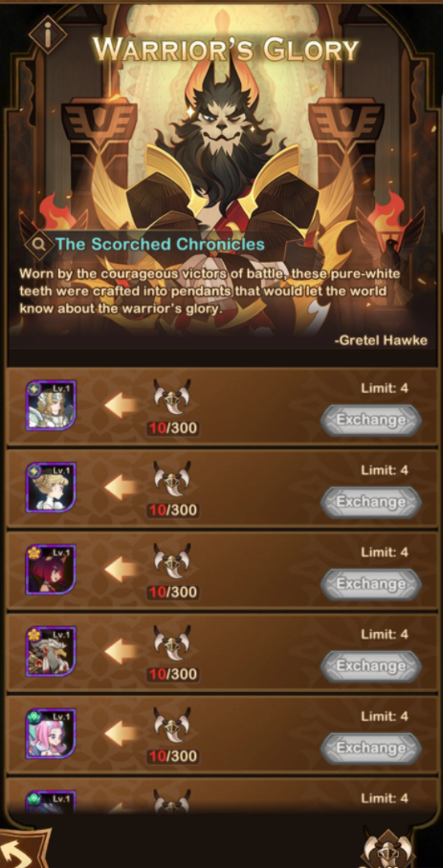Open The Scorched Chronicles link
Viewport: 443px width, 868px height.
160,244
